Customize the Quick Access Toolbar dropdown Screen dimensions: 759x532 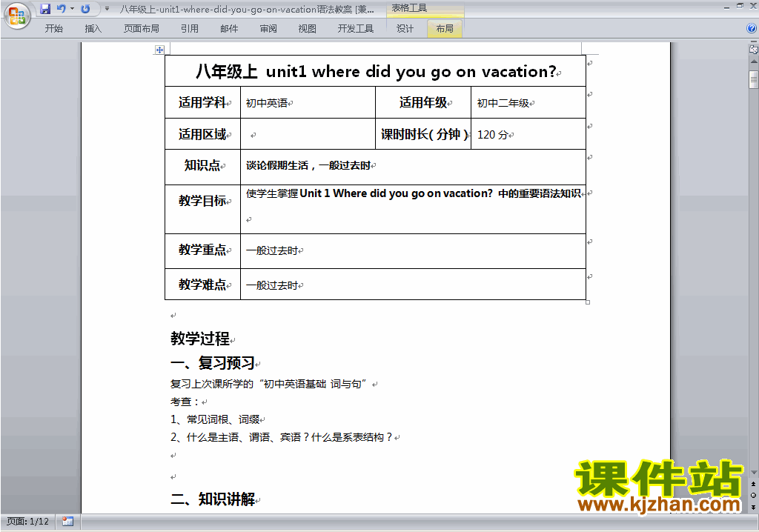point(107,9)
